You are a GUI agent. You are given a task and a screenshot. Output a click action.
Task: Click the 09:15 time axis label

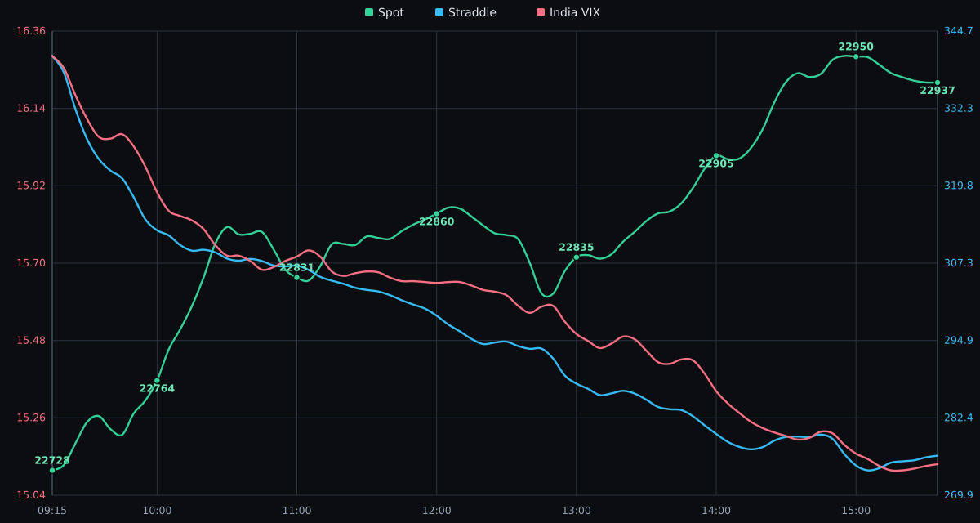pyautogui.click(x=52, y=511)
